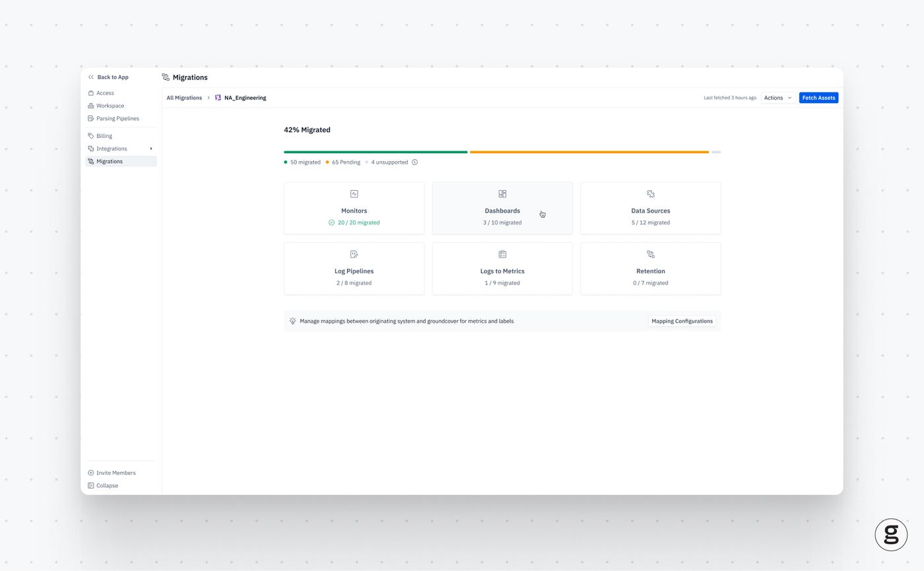Image resolution: width=924 pixels, height=571 pixels.
Task: Click '5 / 12 migrated' text
Action: pyautogui.click(x=651, y=222)
